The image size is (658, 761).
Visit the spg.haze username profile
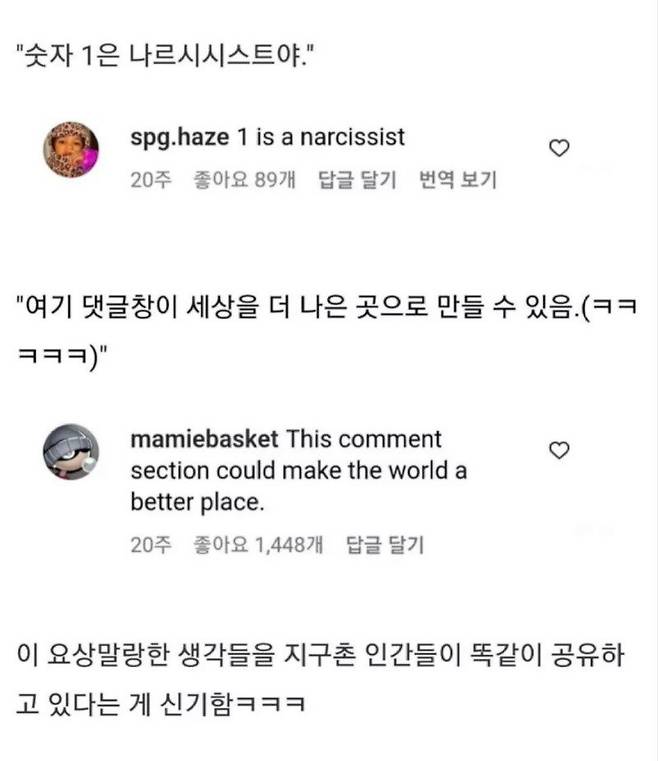(x=180, y=137)
